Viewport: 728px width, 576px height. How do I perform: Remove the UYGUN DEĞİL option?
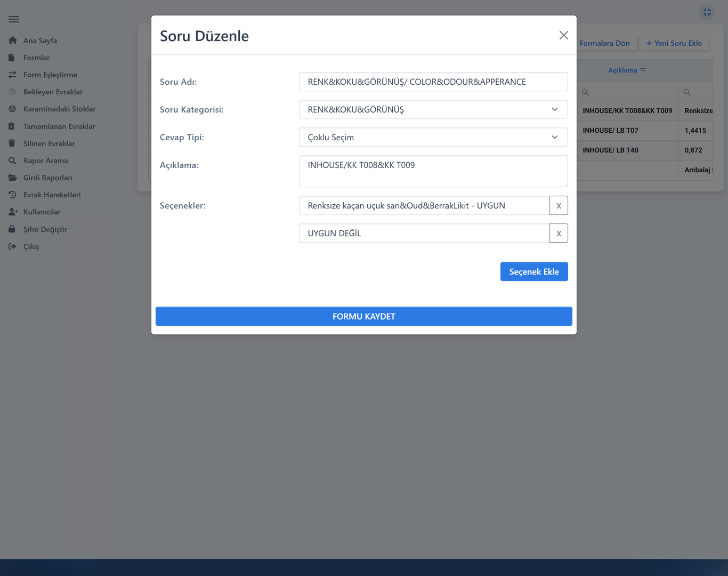tap(559, 233)
